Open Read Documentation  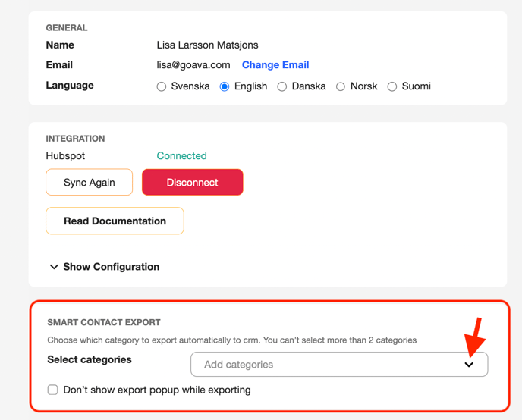click(x=115, y=221)
